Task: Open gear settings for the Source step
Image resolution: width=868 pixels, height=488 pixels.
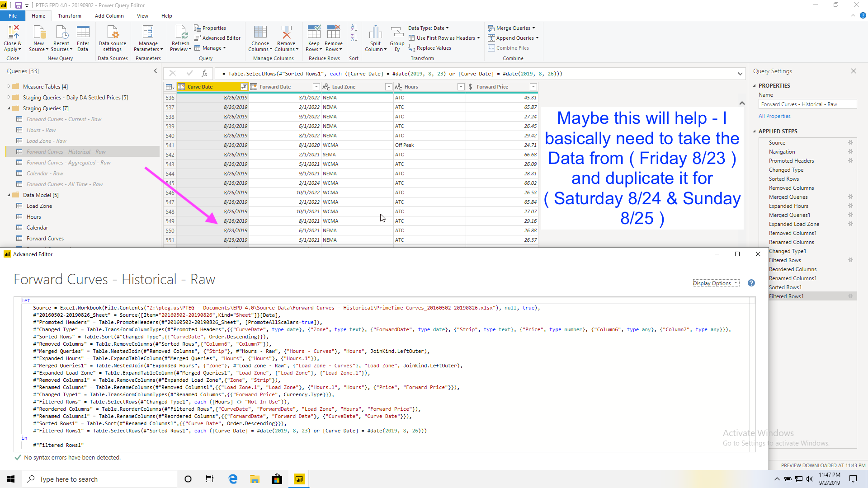Action: coord(850,142)
